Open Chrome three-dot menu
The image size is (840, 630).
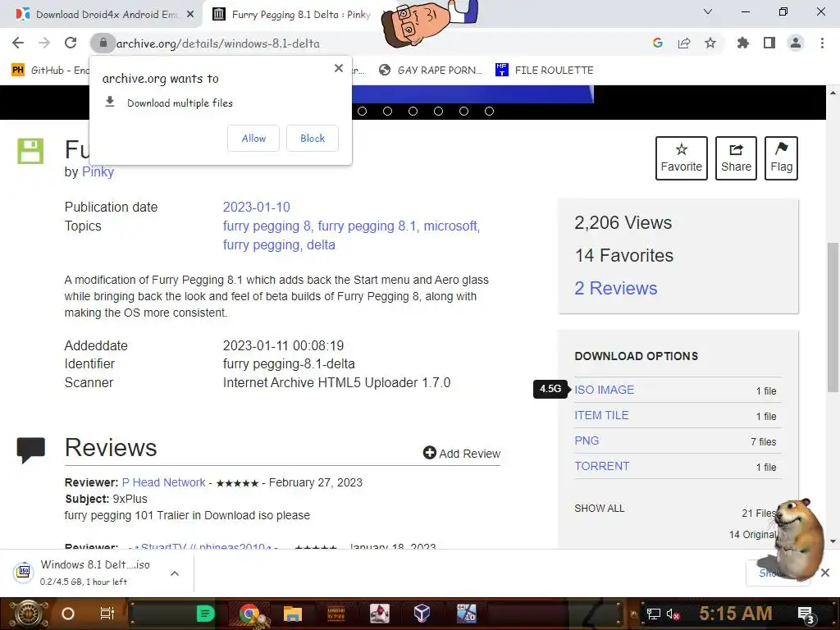tap(822, 43)
